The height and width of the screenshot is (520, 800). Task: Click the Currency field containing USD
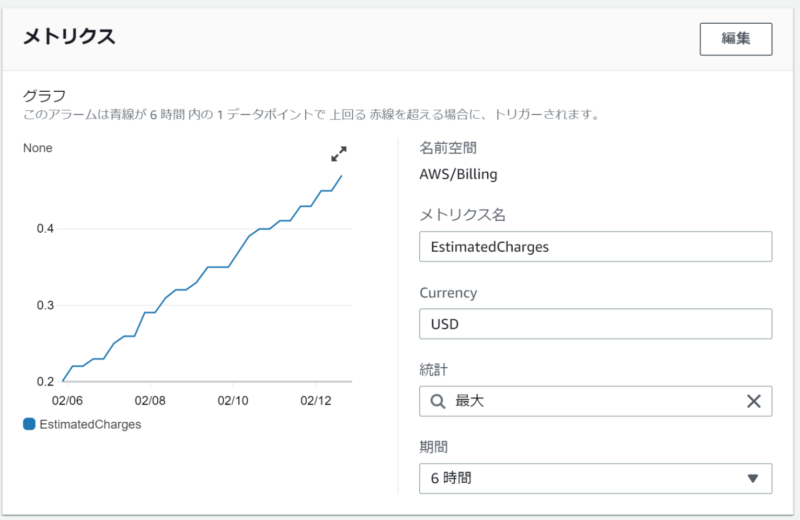595,324
